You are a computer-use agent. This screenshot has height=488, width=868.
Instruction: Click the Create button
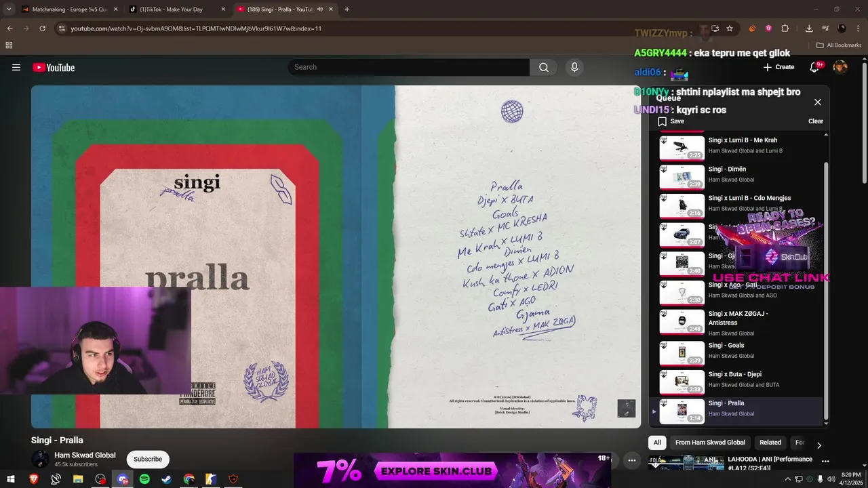(778, 67)
